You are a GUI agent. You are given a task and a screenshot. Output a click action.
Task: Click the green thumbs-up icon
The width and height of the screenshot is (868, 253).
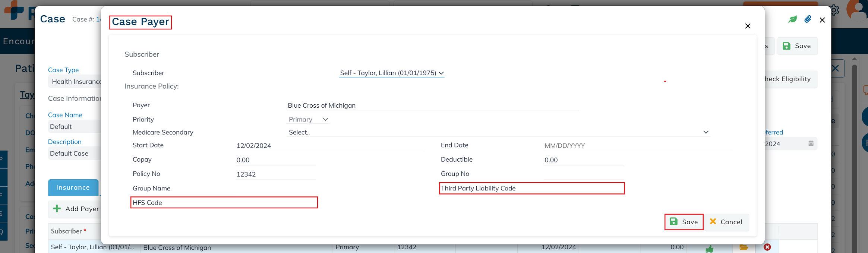click(709, 249)
